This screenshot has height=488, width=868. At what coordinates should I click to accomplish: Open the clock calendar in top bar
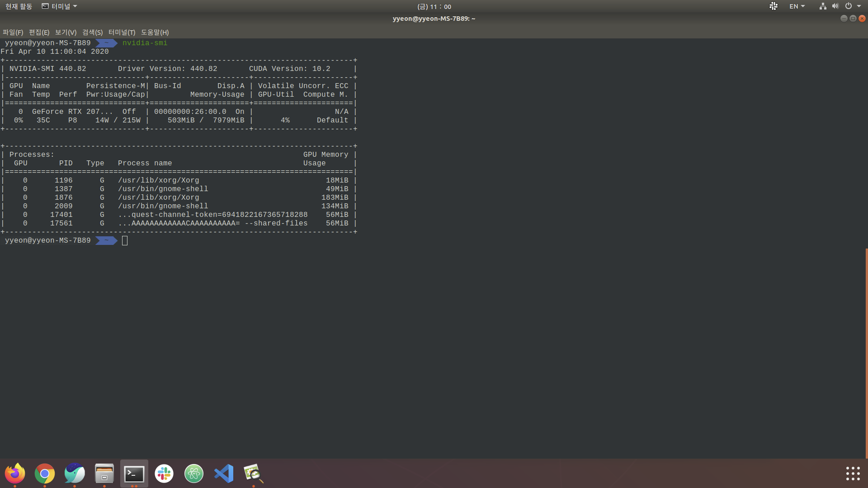[x=434, y=6]
